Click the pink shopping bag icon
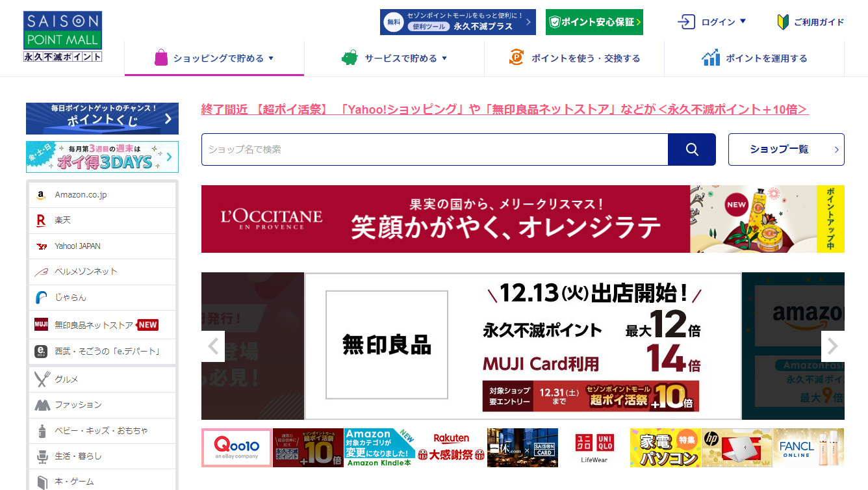Viewport: 868px width, 490px height. (x=161, y=58)
